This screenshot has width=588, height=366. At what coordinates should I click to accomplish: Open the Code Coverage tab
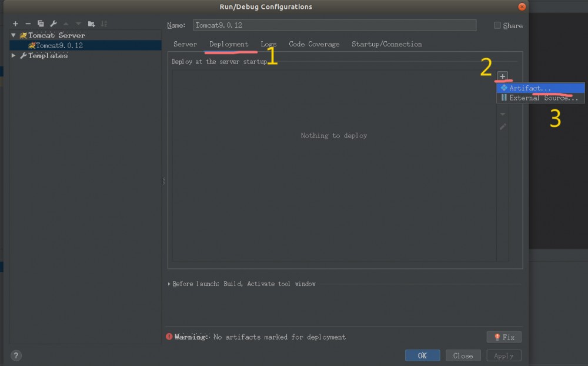[314, 43]
